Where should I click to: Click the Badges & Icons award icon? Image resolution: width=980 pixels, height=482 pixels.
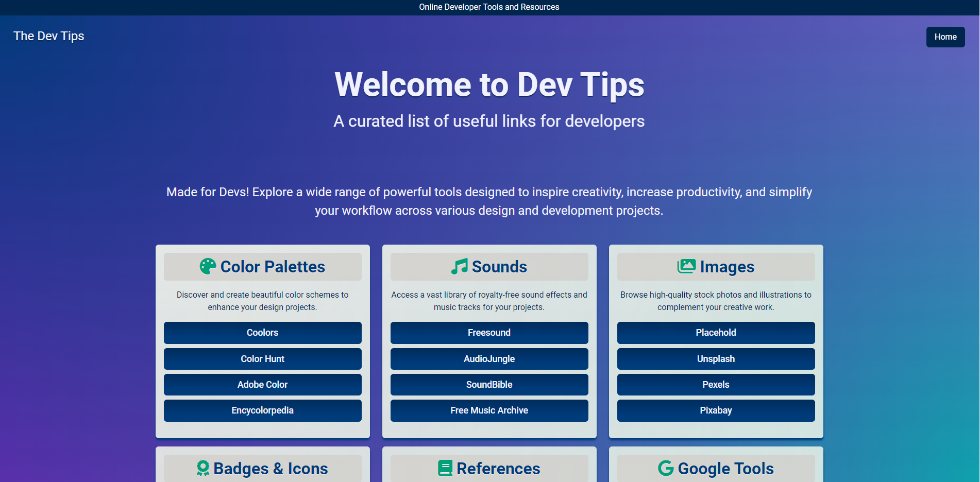point(203,468)
